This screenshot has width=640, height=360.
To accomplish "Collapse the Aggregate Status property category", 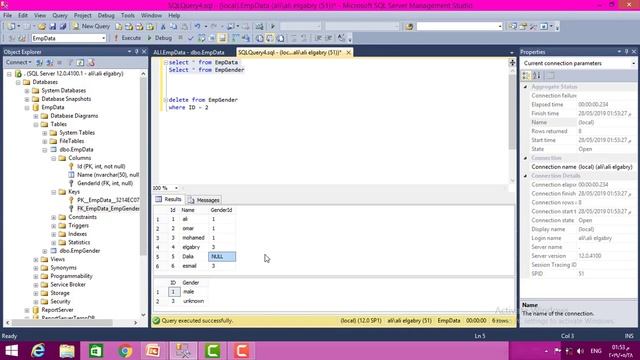I will point(525,87).
